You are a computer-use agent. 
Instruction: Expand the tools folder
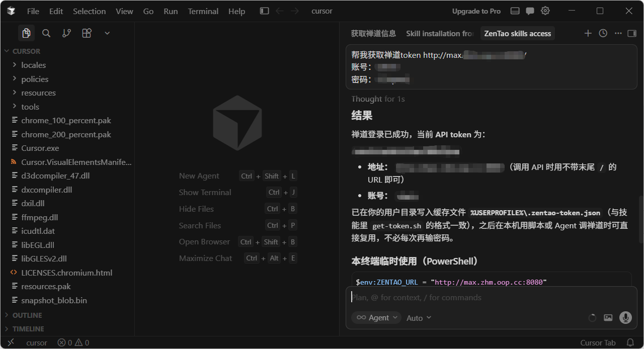click(x=67, y=107)
